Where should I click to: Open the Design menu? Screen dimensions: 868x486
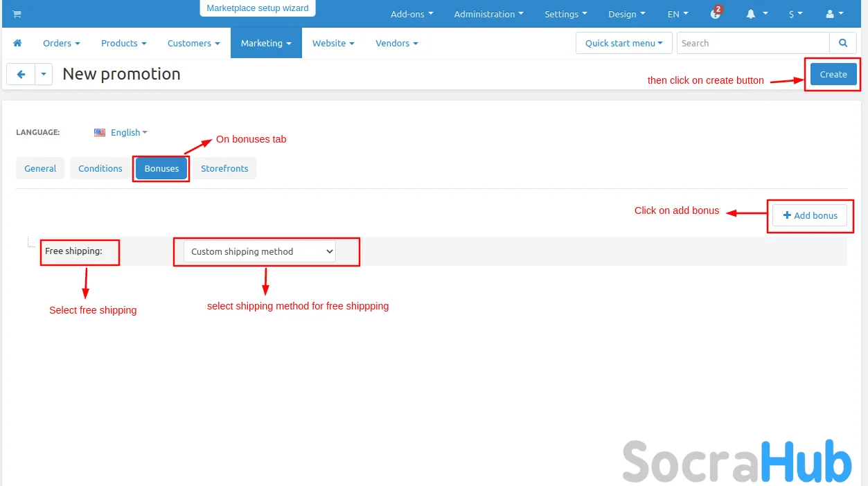[626, 14]
